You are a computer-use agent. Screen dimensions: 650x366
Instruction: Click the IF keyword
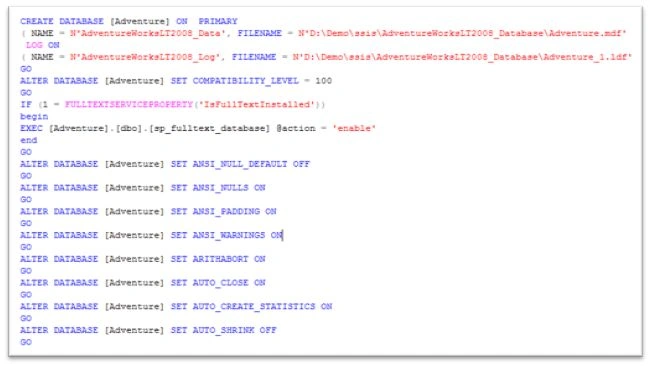[26, 104]
